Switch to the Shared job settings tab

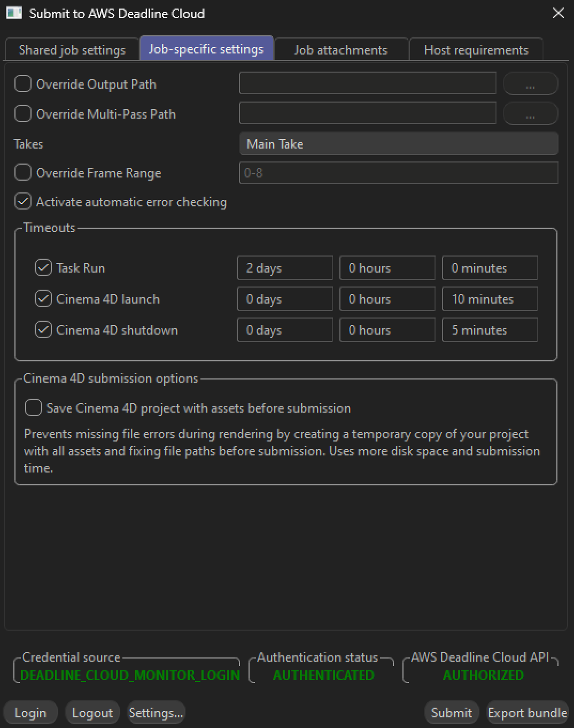tap(72, 50)
